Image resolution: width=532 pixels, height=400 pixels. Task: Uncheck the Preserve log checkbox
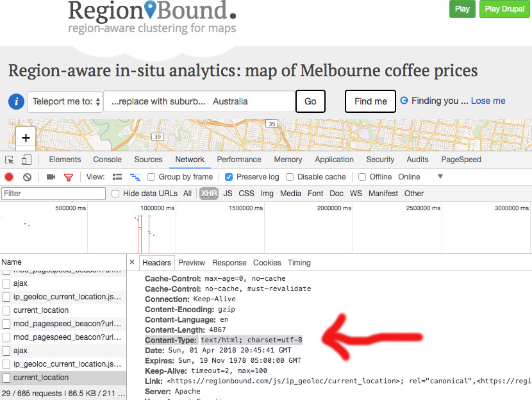click(229, 177)
